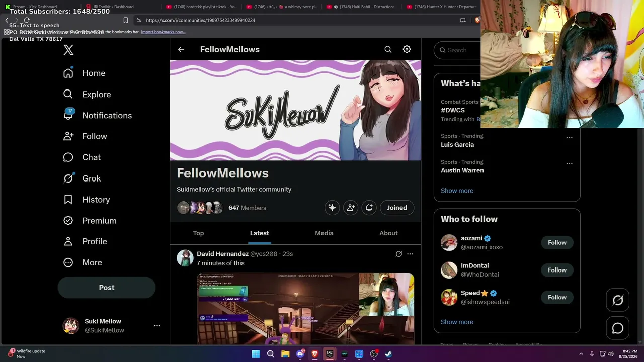Open Steam from the taskbar

tap(388, 354)
